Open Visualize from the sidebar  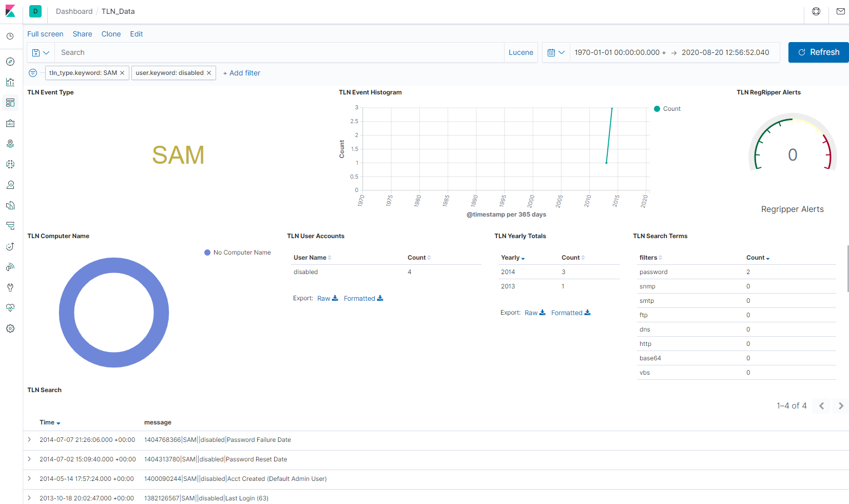tap(10, 82)
